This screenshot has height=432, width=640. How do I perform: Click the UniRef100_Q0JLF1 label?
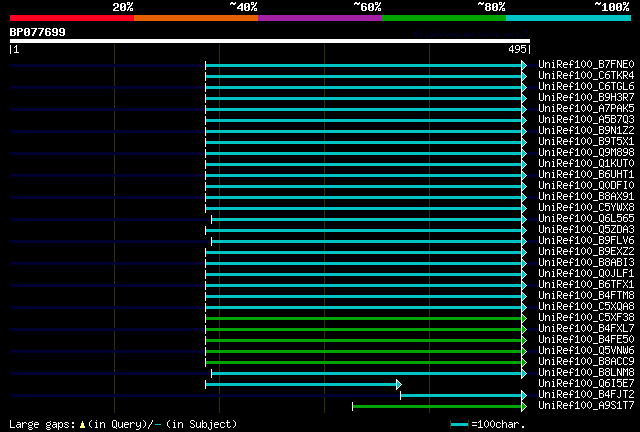coord(586,274)
